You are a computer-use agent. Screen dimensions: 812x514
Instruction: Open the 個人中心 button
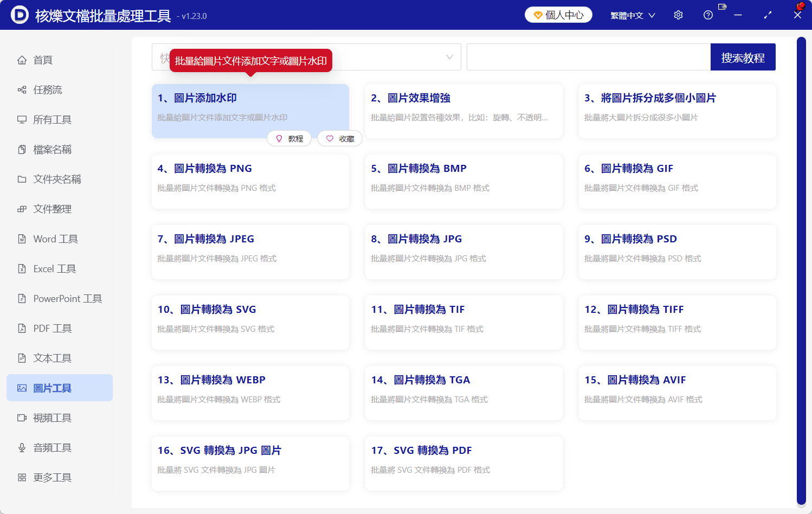pyautogui.click(x=558, y=15)
